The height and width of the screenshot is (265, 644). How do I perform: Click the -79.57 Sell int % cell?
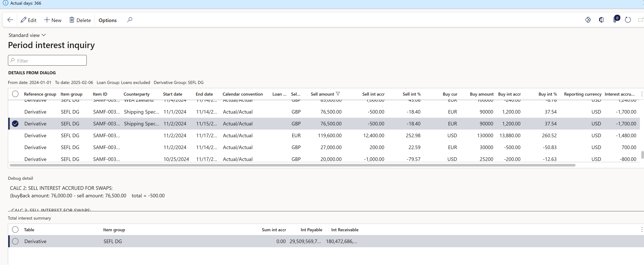pos(413,159)
